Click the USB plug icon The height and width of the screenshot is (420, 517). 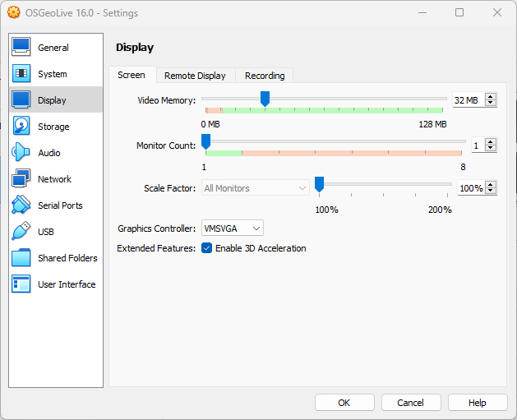pos(21,231)
